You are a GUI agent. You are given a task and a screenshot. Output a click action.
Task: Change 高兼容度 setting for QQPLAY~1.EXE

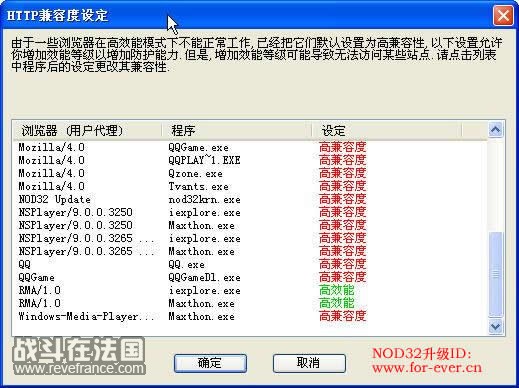pos(342,160)
